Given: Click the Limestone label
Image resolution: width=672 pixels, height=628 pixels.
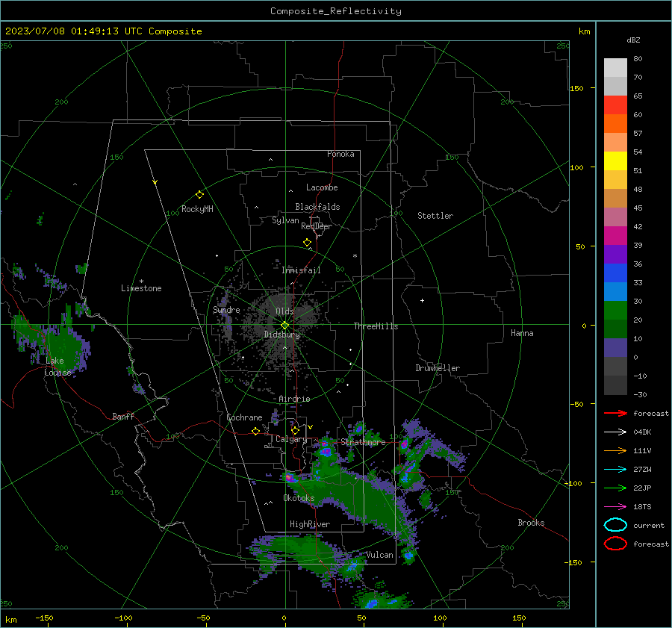Looking at the screenshot, I should [141, 288].
